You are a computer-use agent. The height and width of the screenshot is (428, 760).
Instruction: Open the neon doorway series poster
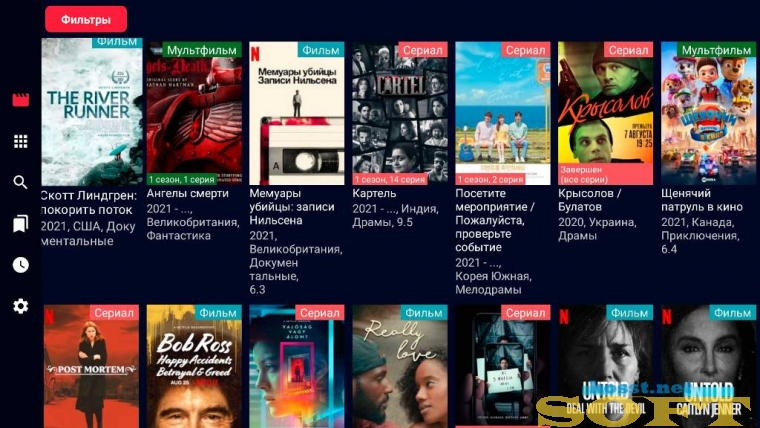pyautogui.click(x=297, y=366)
